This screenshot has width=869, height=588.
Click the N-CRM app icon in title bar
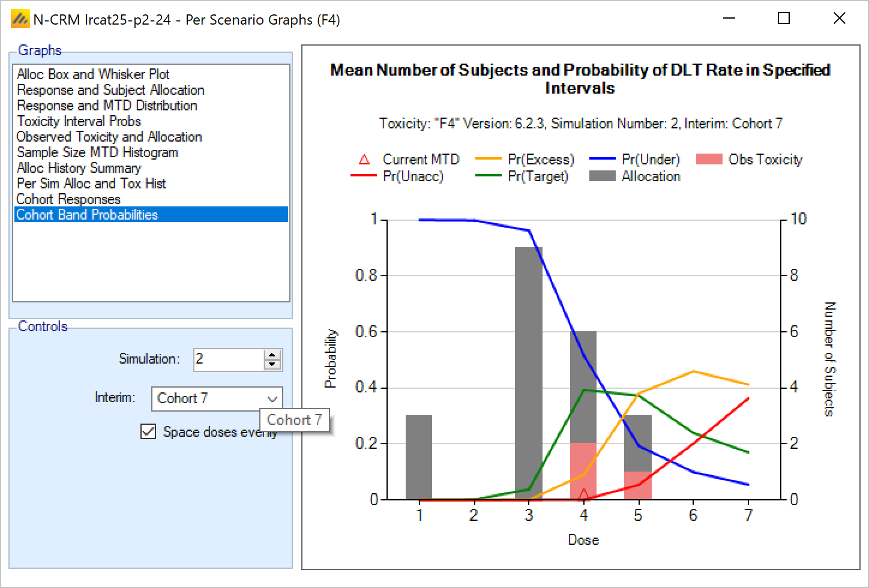[20, 19]
